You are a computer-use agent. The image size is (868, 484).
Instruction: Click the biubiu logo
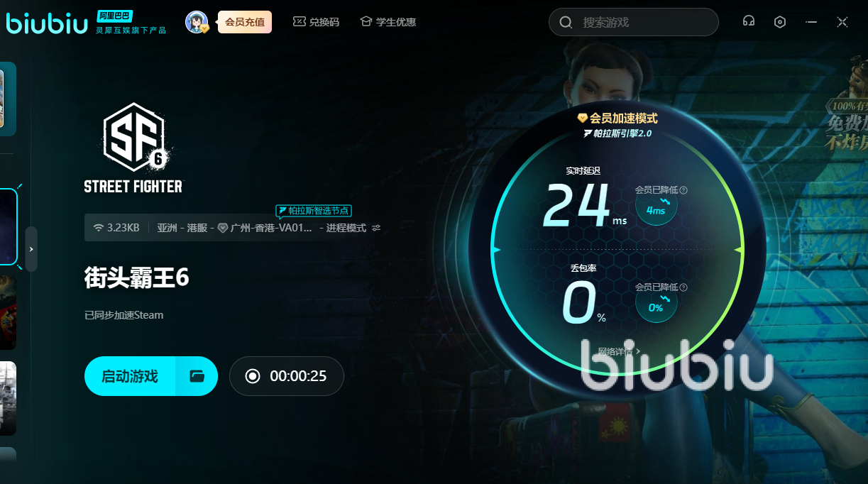(48, 22)
